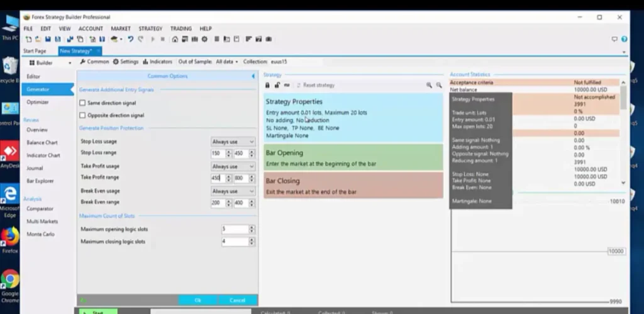
Task: Click the Unlock strategy open-padlock icon
Action: coord(277,85)
